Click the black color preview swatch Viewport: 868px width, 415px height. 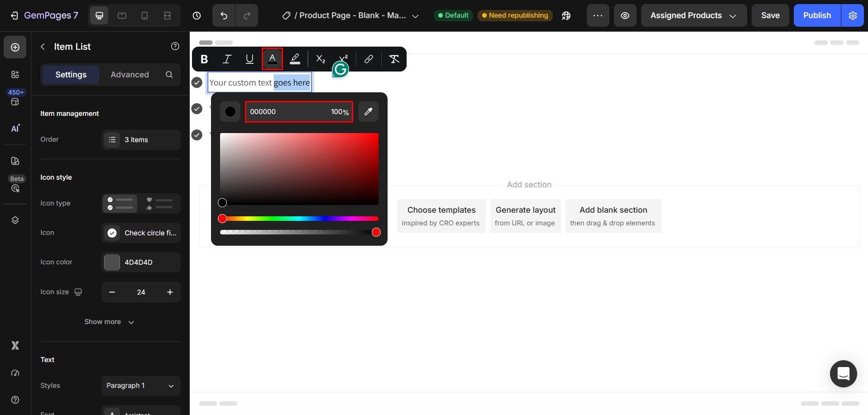pyautogui.click(x=230, y=111)
